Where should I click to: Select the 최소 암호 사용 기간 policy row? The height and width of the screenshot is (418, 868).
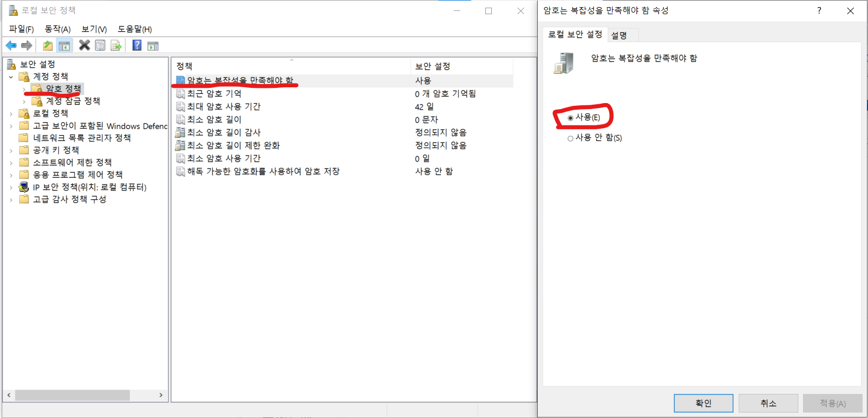[343, 158]
